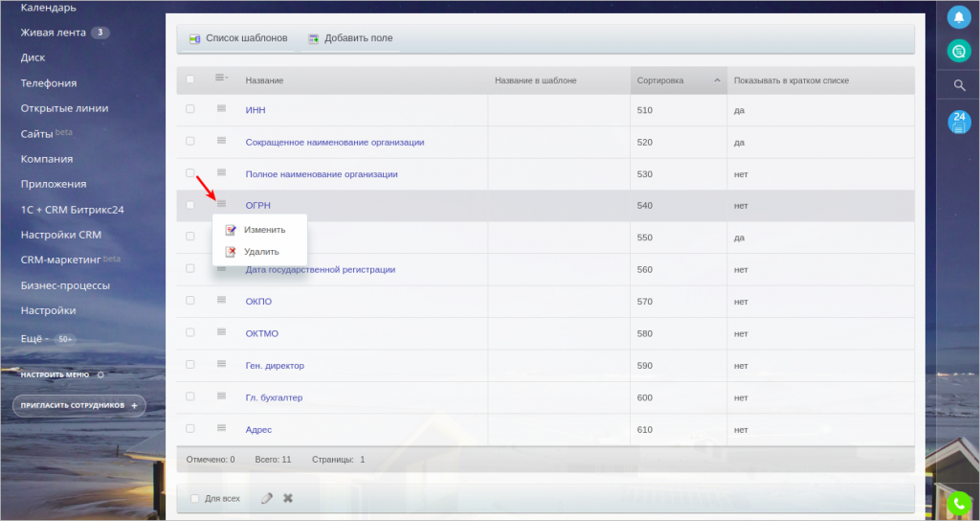Viewport: 980px width, 521px height.
Task: Click the hamburger actions icon in ОГРН row
Action: click(221, 204)
